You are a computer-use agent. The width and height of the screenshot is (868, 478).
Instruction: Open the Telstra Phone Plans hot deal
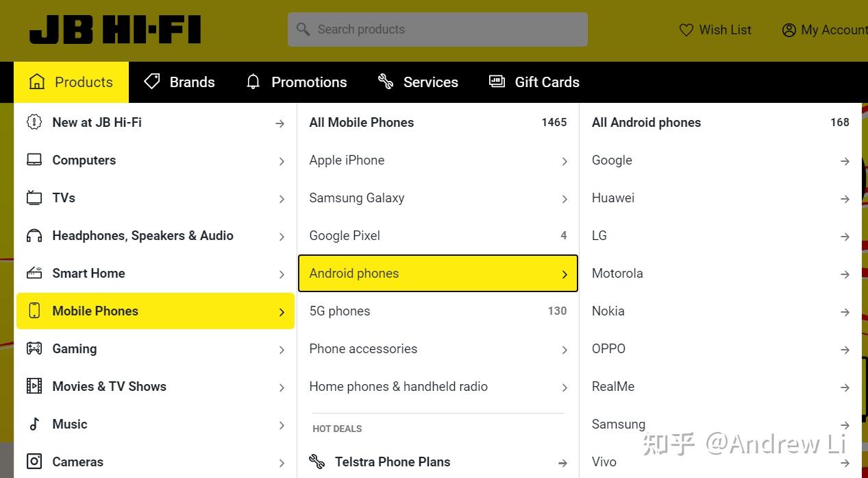click(x=438, y=462)
